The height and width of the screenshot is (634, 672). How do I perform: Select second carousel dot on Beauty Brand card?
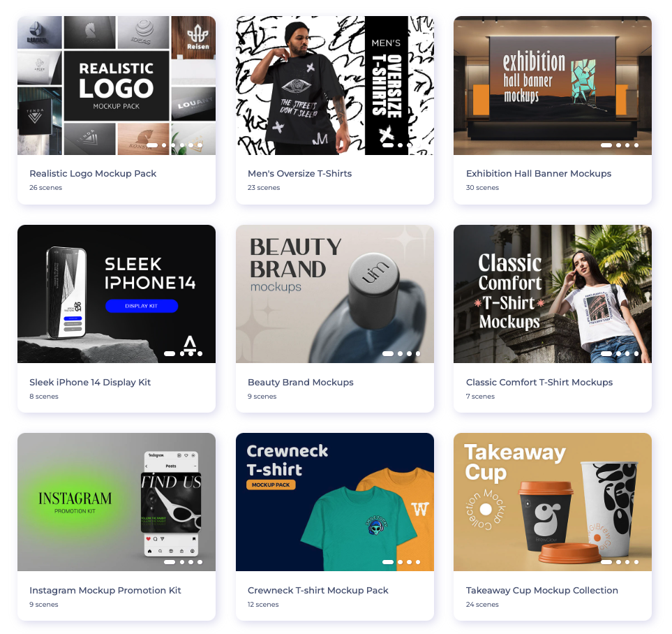coord(400,354)
